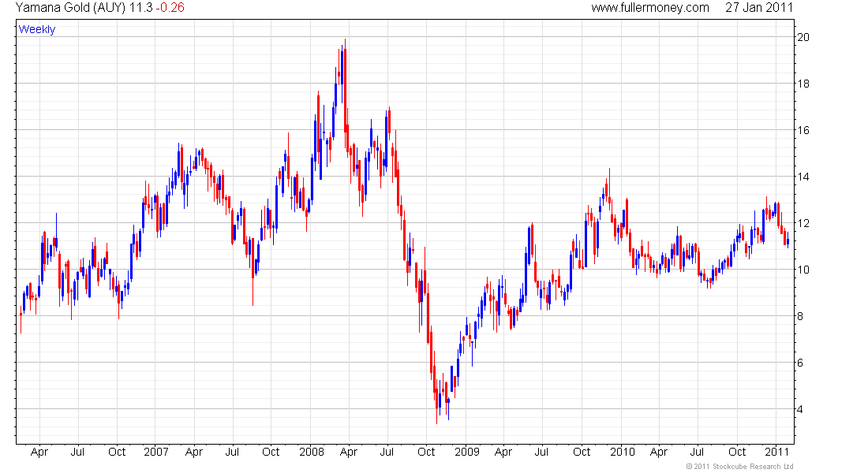Click the '2009' year label on time axis
This screenshot has width=868, height=473.
pyautogui.click(x=466, y=452)
